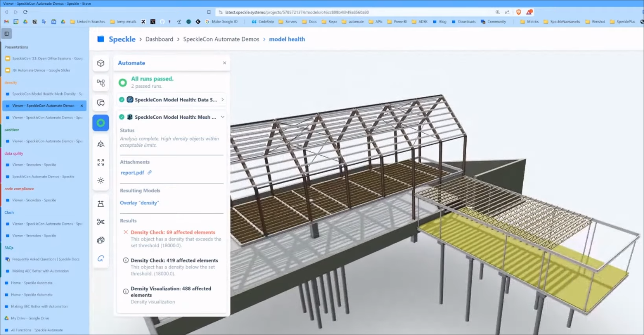Open the SpeckleNavisworks bookmark folder
The image size is (644, 335).
click(562, 22)
